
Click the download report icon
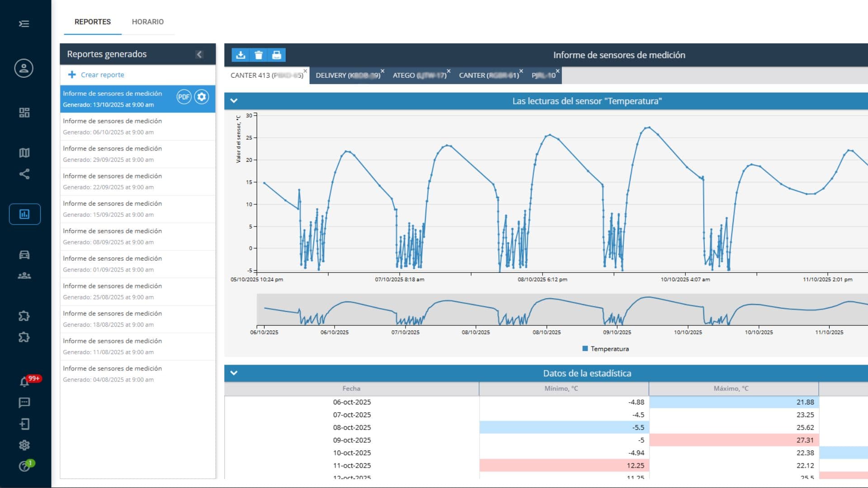(x=241, y=55)
